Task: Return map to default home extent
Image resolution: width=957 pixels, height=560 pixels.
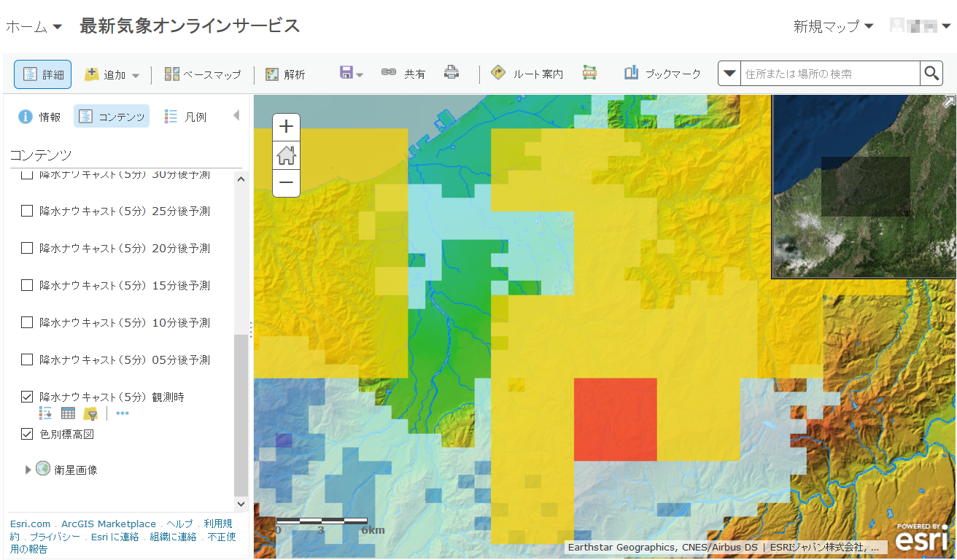Action: click(286, 155)
